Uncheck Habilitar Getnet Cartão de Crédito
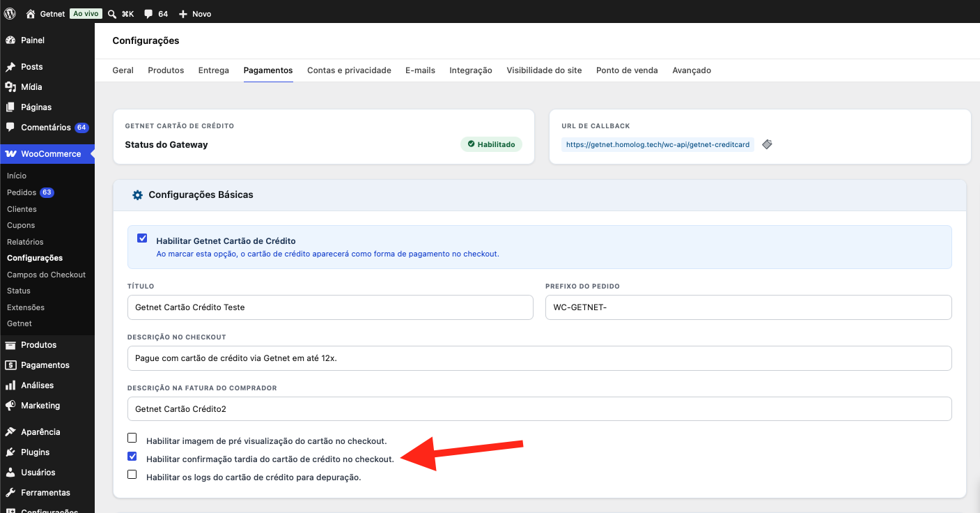The height and width of the screenshot is (513, 980). tap(143, 238)
